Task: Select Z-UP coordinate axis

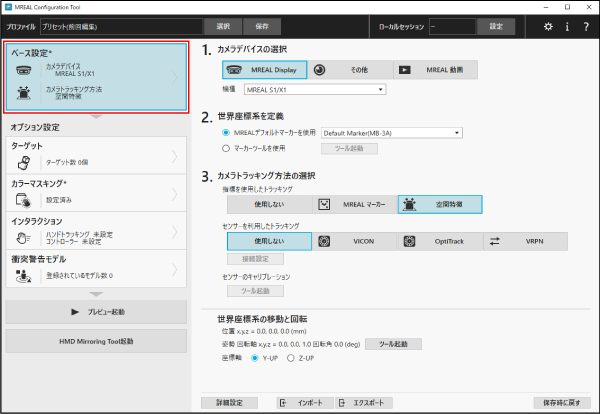Action: pyautogui.click(x=290, y=358)
